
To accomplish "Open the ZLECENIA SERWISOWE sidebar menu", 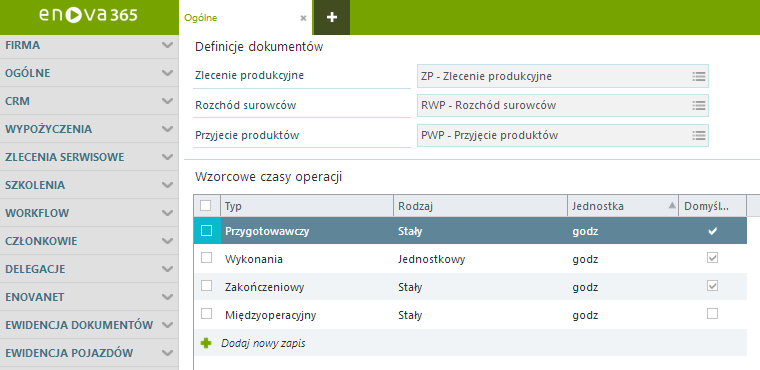I will [89, 157].
